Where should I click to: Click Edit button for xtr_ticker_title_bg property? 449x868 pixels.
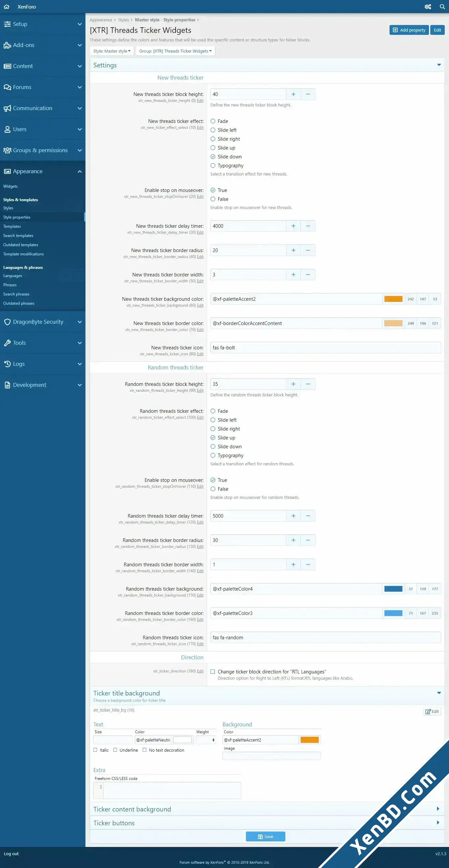[432, 711]
